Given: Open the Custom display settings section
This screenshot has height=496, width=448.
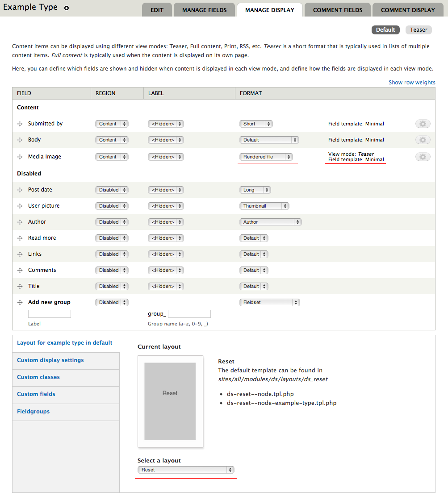Looking at the screenshot, I should (50, 360).
